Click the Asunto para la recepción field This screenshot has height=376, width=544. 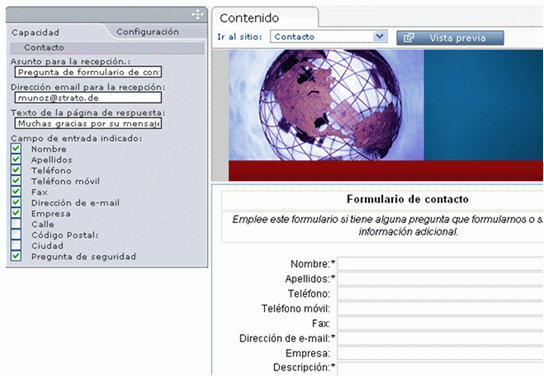(x=88, y=72)
